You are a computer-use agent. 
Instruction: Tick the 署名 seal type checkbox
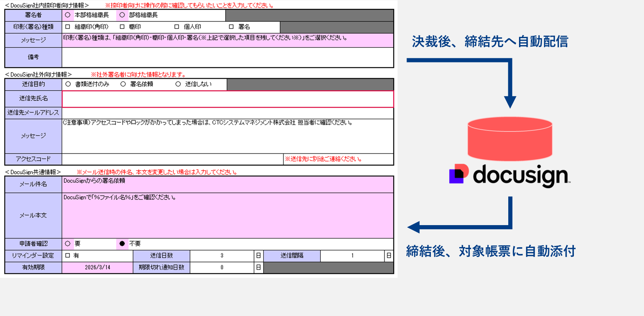coord(231,27)
